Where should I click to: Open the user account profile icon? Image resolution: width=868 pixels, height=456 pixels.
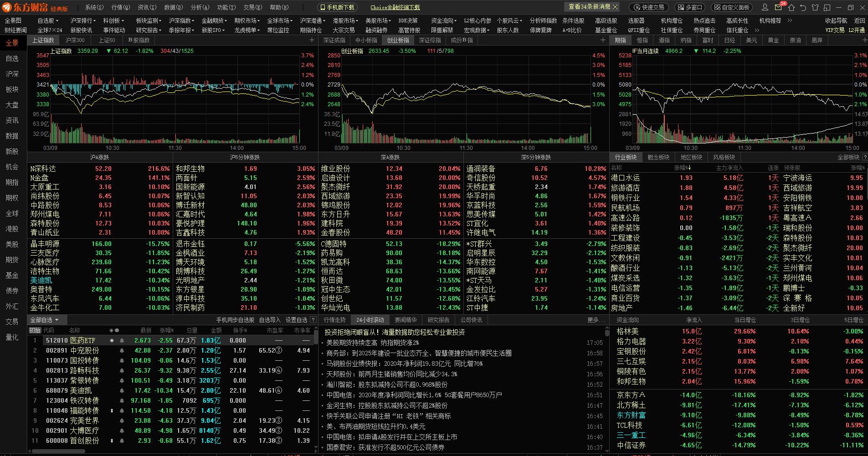(765, 7)
